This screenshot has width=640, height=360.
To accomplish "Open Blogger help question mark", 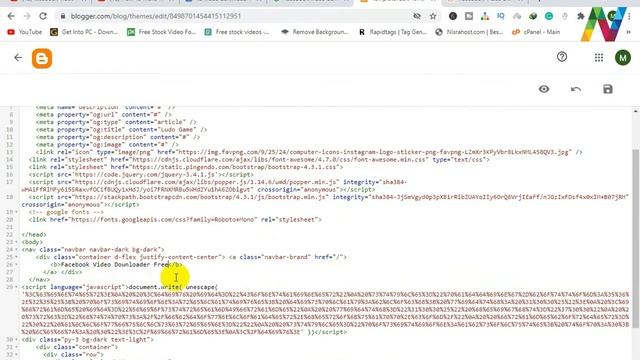I will click(562, 57).
